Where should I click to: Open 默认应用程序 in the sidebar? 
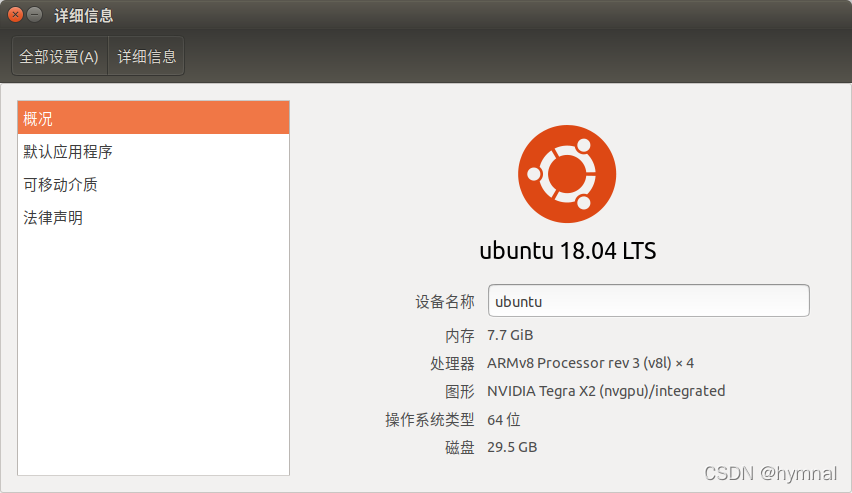pyautogui.click(x=153, y=152)
